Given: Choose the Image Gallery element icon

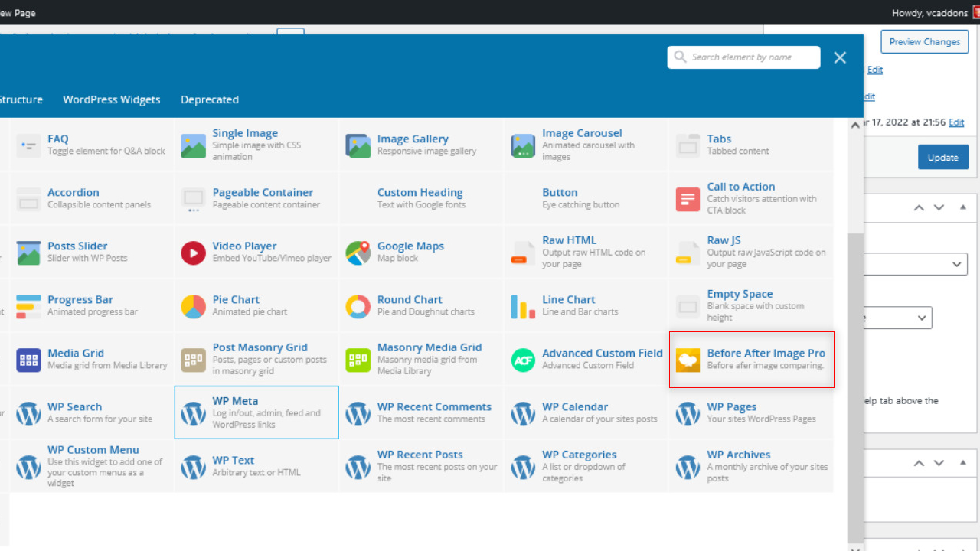Looking at the screenshot, I should (358, 145).
